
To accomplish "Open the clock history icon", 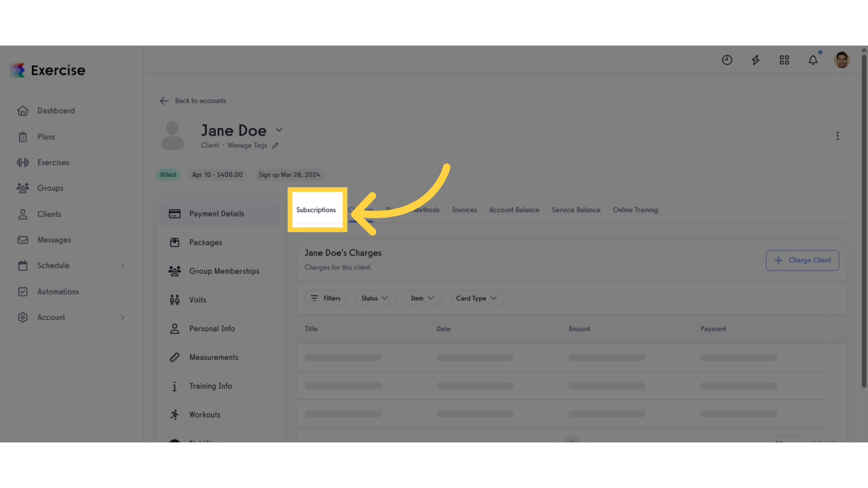I will pyautogui.click(x=727, y=60).
